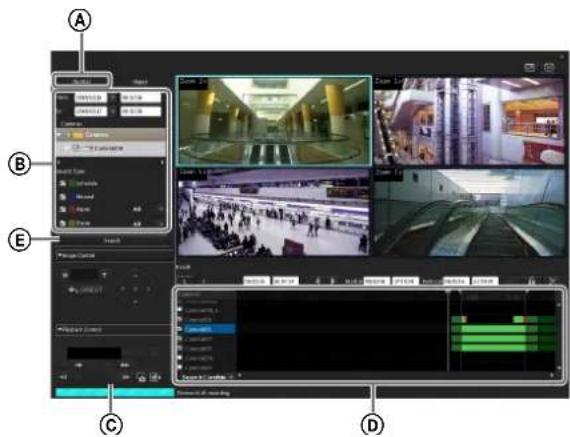Click the From time input field
Viewport: 570px width, 437px height.
pos(141,98)
